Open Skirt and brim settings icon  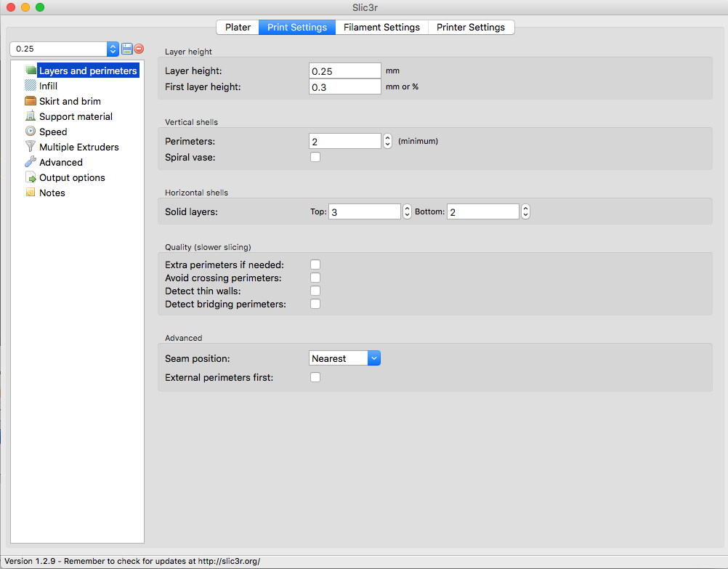[x=31, y=101]
